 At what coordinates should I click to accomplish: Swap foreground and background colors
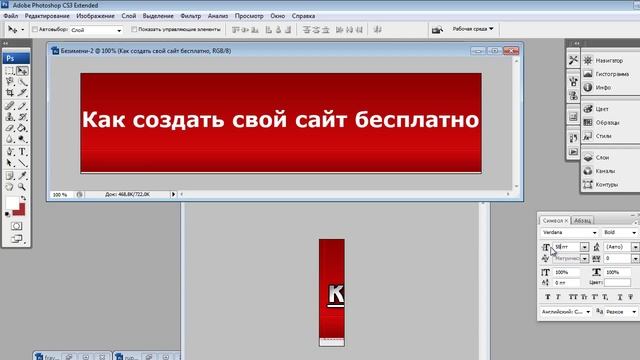(23, 198)
